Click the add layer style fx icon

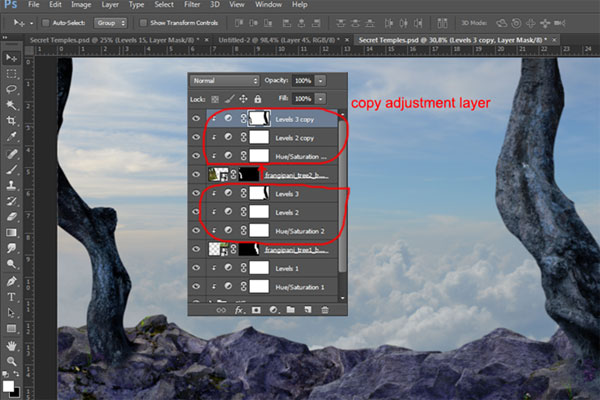click(240, 310)
